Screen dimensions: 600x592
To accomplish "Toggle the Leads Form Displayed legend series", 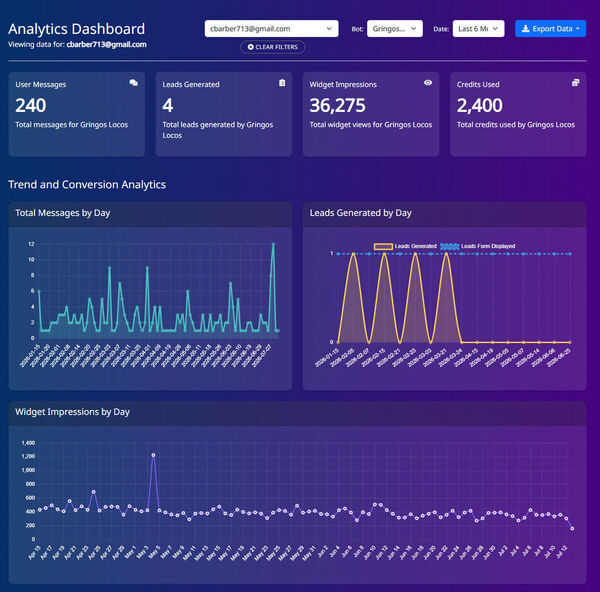I will [478, 246].
